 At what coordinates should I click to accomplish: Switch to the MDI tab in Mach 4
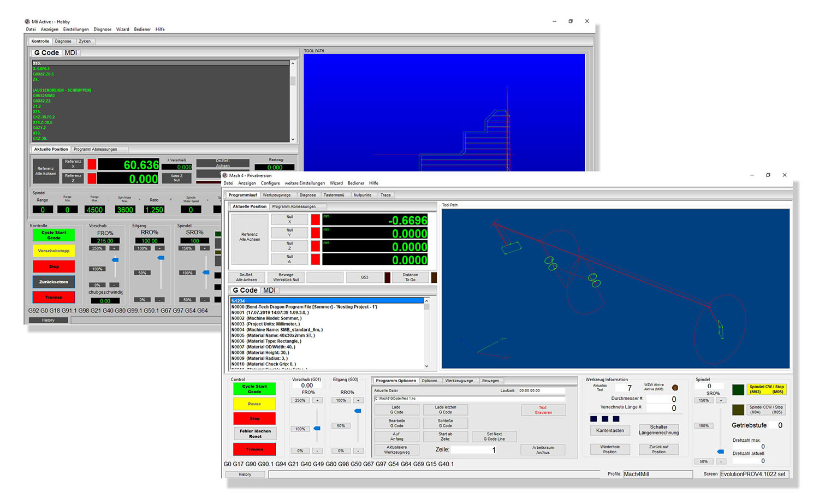pos(269,290)
